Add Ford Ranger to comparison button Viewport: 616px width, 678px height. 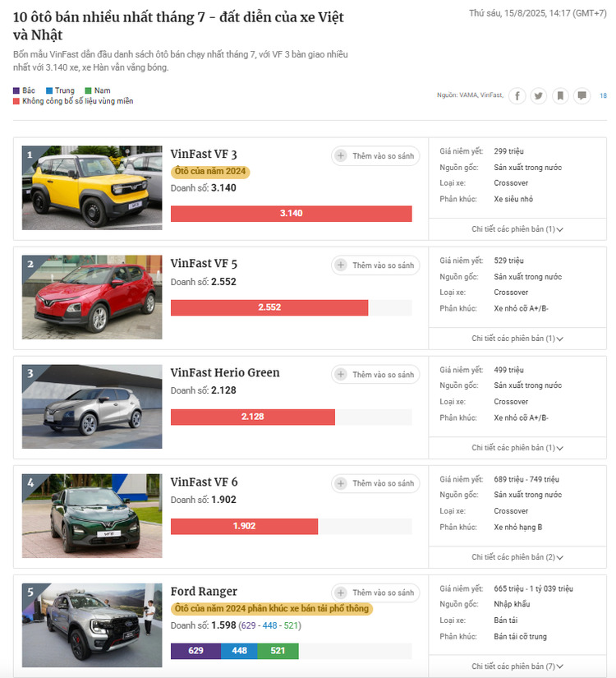375,593
